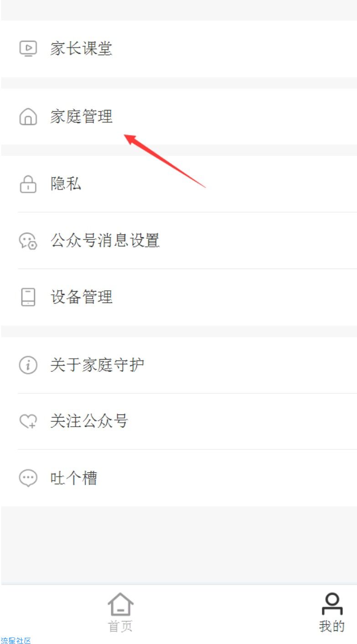
Task: Switch to the 我的 profile tab
Action: [332, 612]
